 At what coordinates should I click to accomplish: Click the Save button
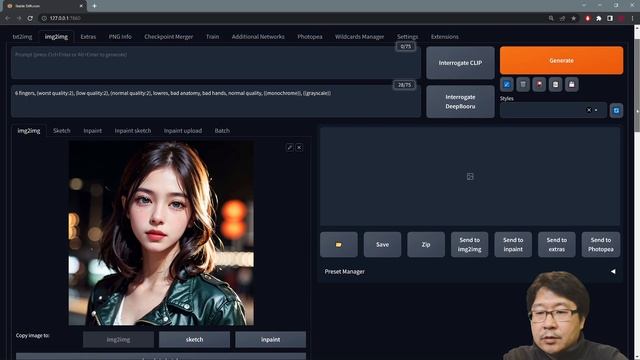382,244
